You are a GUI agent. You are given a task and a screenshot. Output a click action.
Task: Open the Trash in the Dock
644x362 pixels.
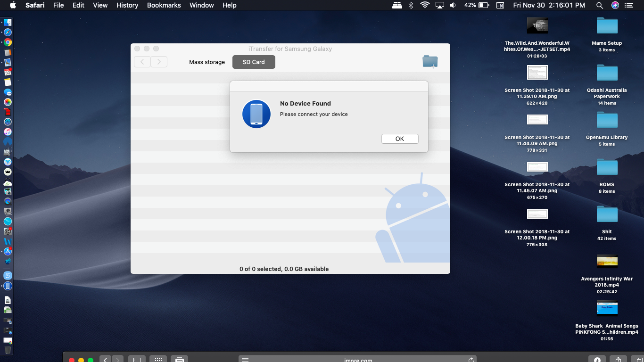click(x=8, y=349)
